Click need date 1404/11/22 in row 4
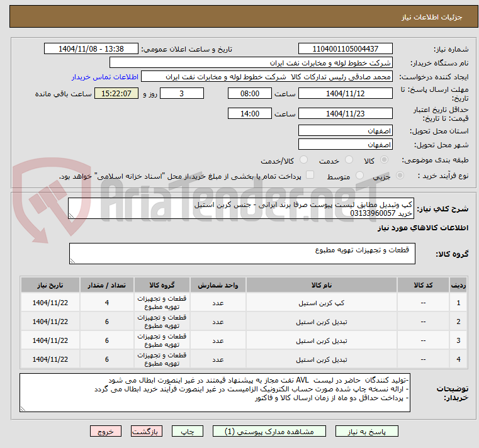This screenshot has height=448, width=479. coord(50,359)
